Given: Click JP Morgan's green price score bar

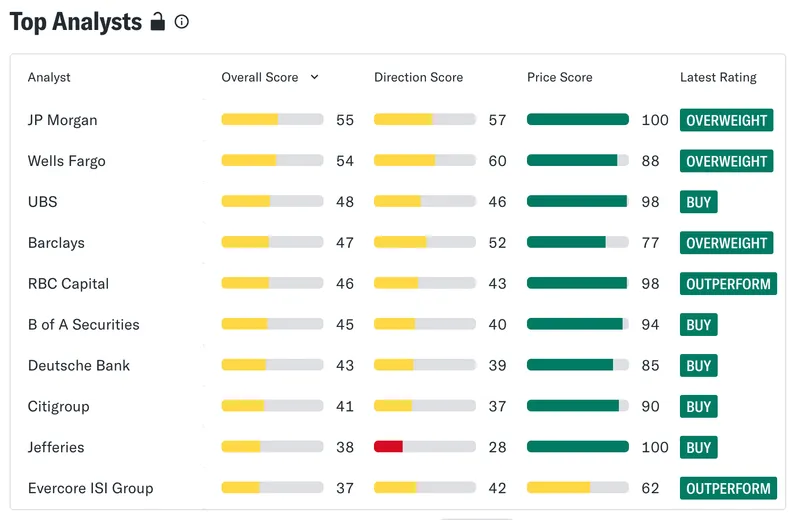Looking at the screenshot, I should click(578, 119).
